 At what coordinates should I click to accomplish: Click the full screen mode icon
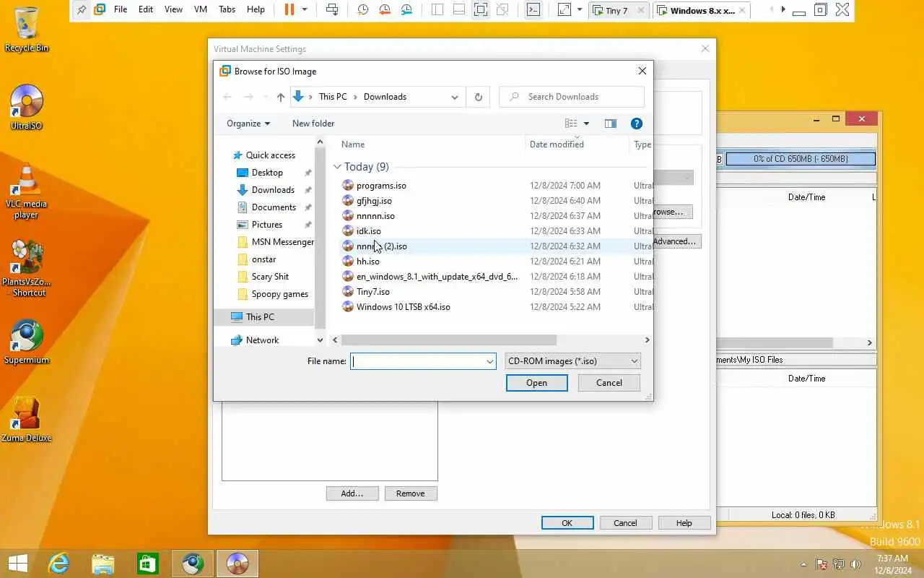481,9
